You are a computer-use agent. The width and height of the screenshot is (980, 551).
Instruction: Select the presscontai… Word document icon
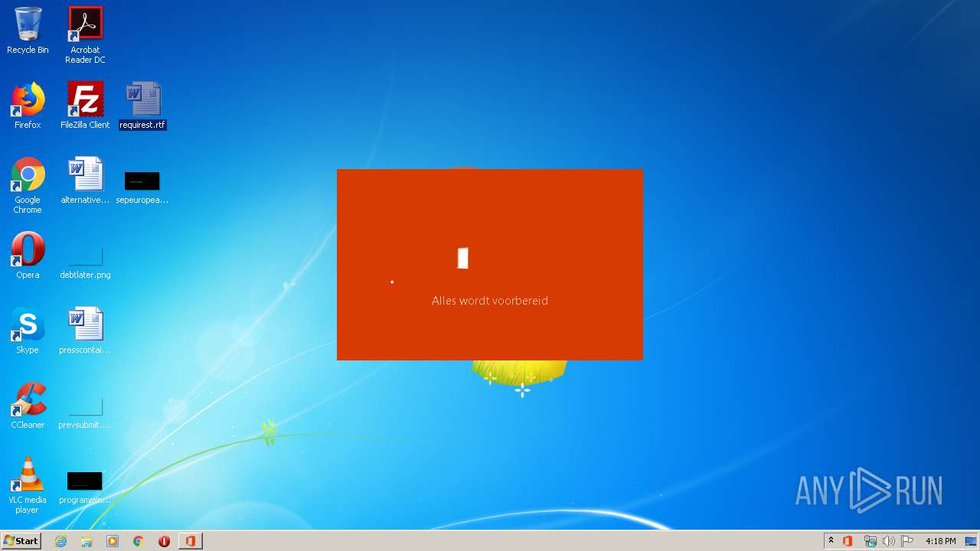pyautogui.click(x=85, y=331)
